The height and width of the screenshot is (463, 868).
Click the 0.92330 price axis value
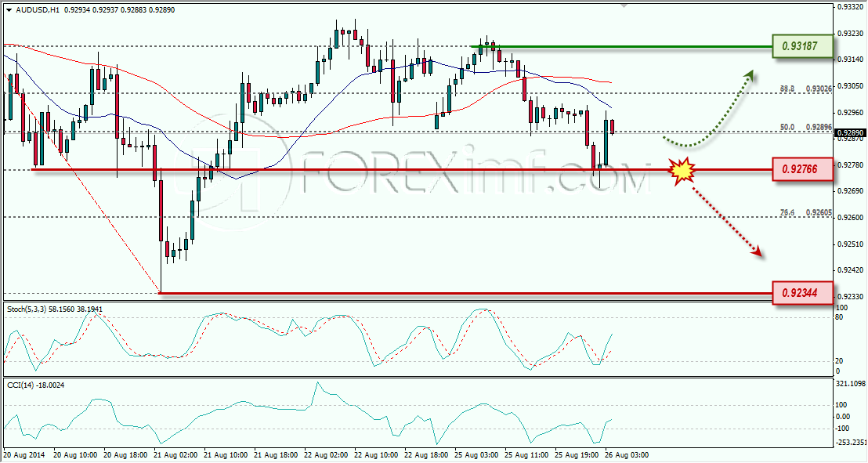850,297
